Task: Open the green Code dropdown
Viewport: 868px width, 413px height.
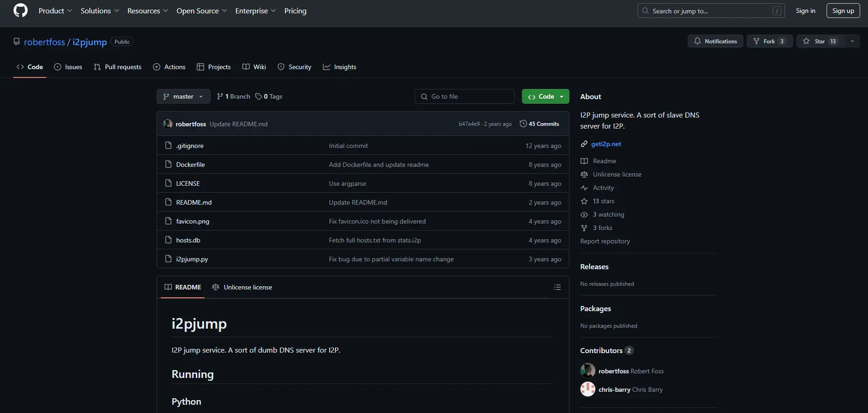Action: tap(545, 96)
